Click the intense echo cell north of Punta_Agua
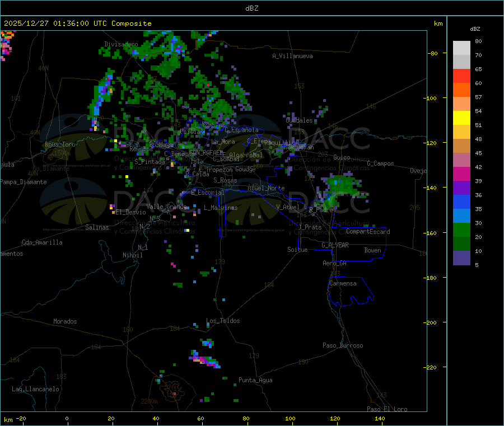The height and width of the screenshot is (426, 504). (x=204, y=361)
